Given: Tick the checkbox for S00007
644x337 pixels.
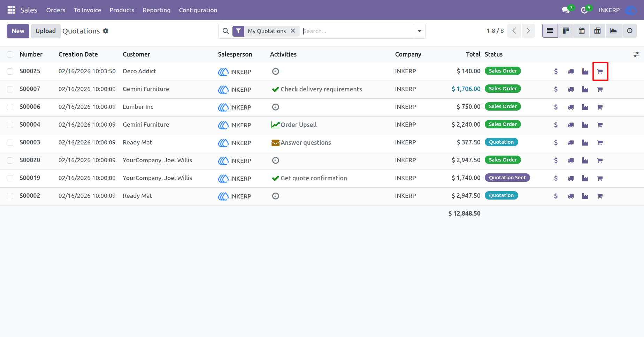Looking at the screenshot, I should tap(10, 89).
